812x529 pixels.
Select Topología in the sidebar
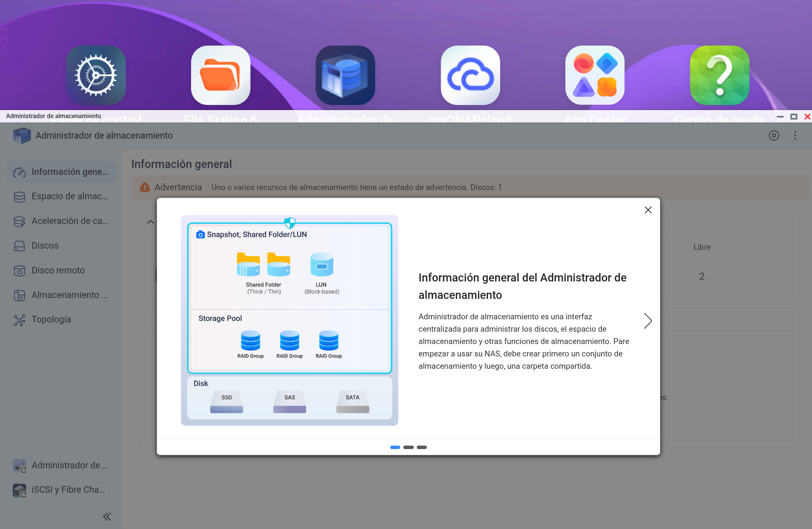pos(51,319)
